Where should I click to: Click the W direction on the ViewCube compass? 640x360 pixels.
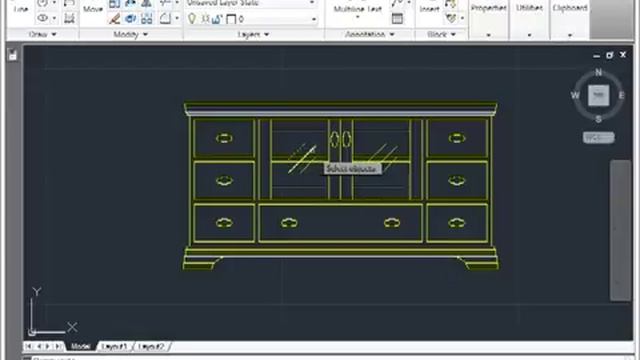pos(575,96)
